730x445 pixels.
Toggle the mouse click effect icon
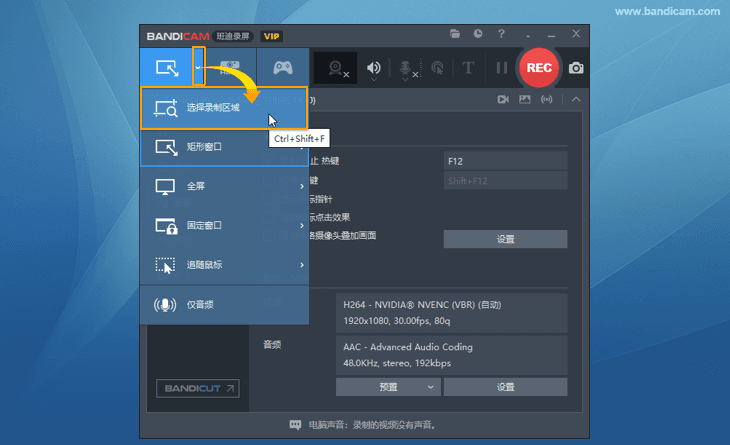coord(437,68)
